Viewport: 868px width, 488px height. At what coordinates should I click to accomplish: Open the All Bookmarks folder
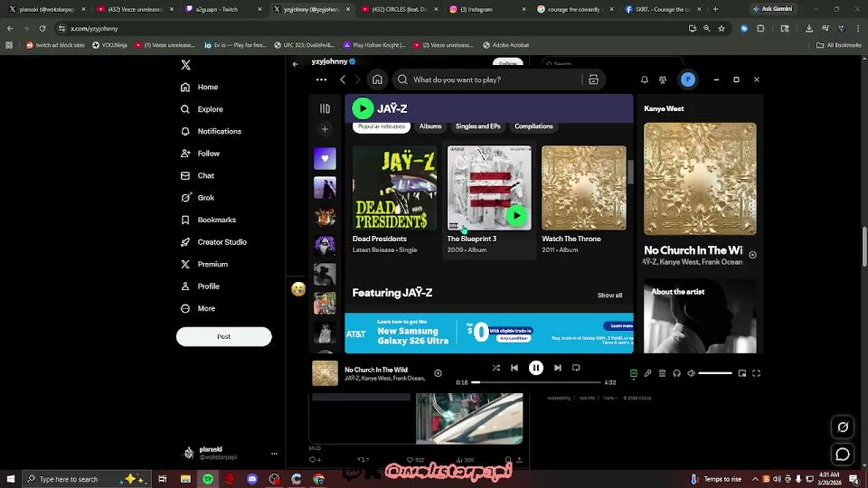(839, 45)
